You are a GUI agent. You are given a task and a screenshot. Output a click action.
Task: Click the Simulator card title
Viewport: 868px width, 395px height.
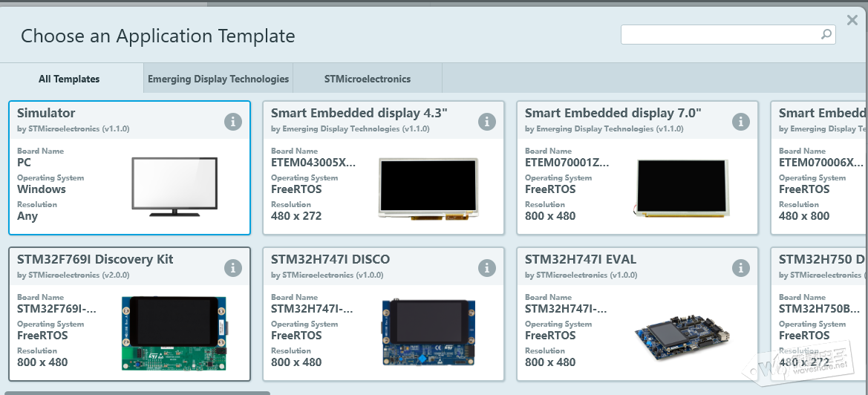tap(46, 113)
